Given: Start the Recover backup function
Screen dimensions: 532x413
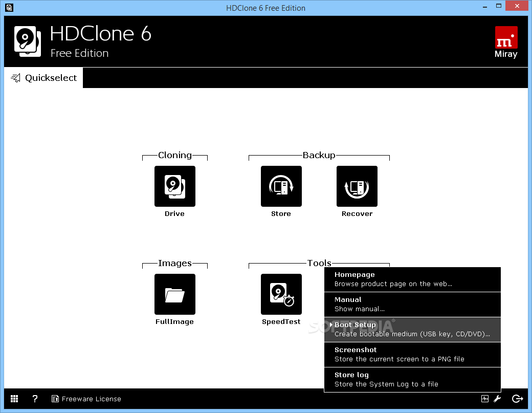Looking at the screenshot, I should [x=357, y=186].
